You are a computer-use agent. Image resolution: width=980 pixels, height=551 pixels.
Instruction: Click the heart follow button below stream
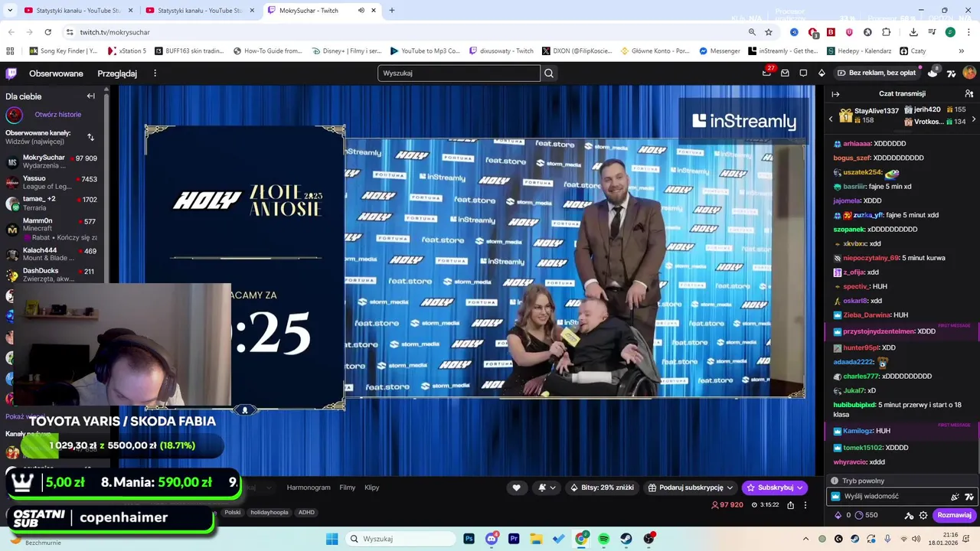point(516,487)
